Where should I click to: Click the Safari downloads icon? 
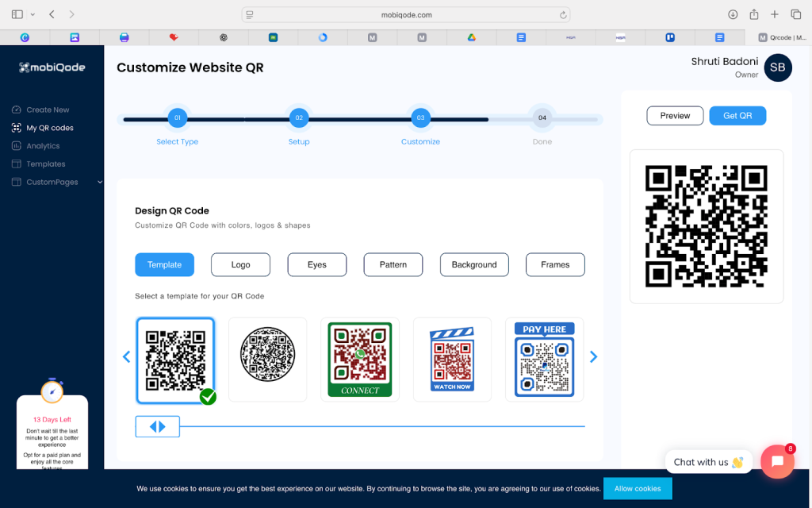click(733, 14)
